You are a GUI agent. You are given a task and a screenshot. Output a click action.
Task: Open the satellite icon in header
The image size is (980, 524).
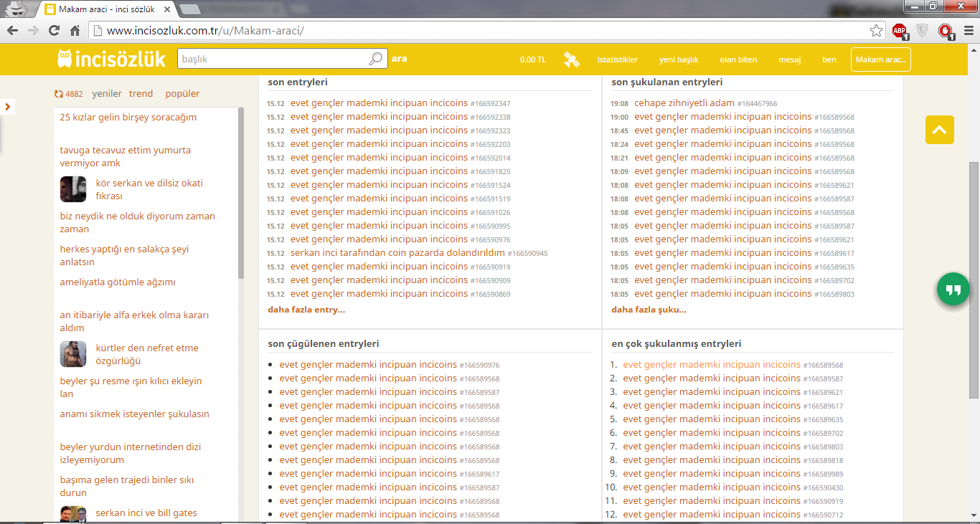tap(571, 59)
